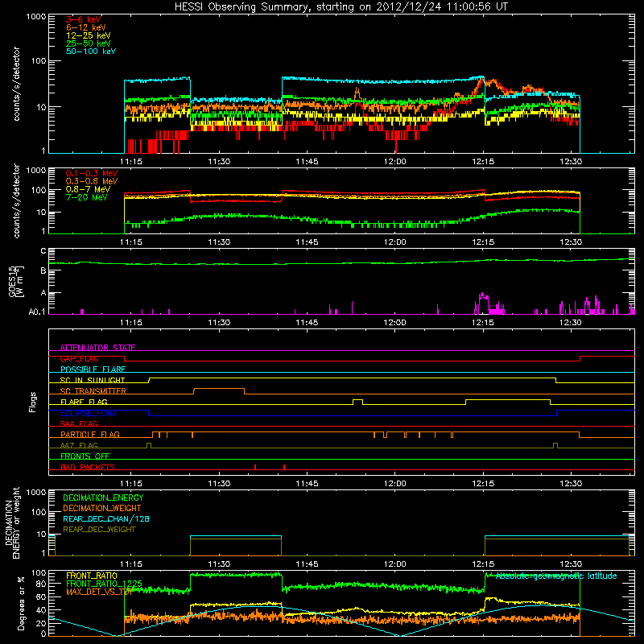This screenshot has height=644, width=644.
Task: Select the POSSIBLE_FLARE label
Action: coord(93,369)
